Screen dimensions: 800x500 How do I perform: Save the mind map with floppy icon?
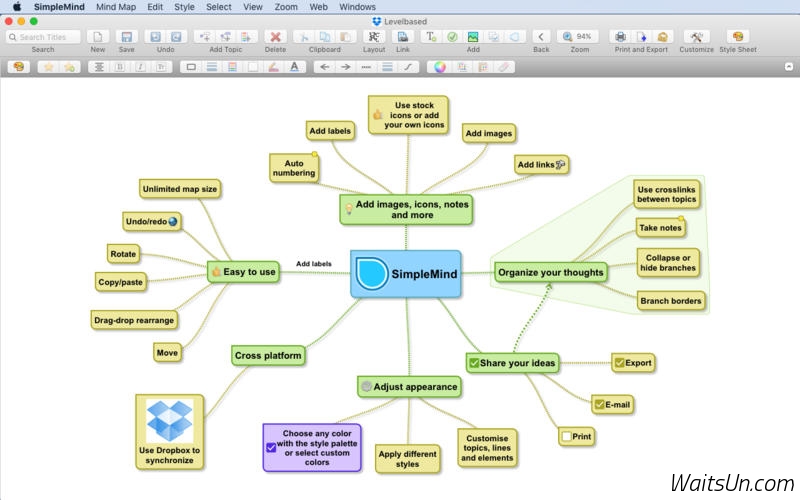pos(127,37)
